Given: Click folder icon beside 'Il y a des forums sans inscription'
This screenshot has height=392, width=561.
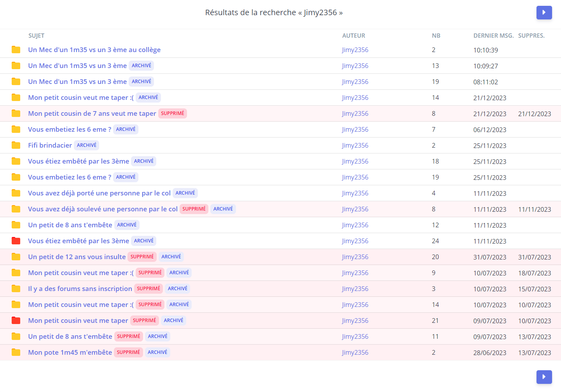Looking at the screenshot, I should point(16,289).
